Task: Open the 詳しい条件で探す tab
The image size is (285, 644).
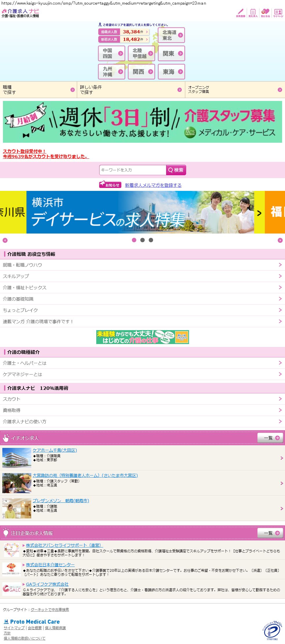Action: (x=131, y=90)
